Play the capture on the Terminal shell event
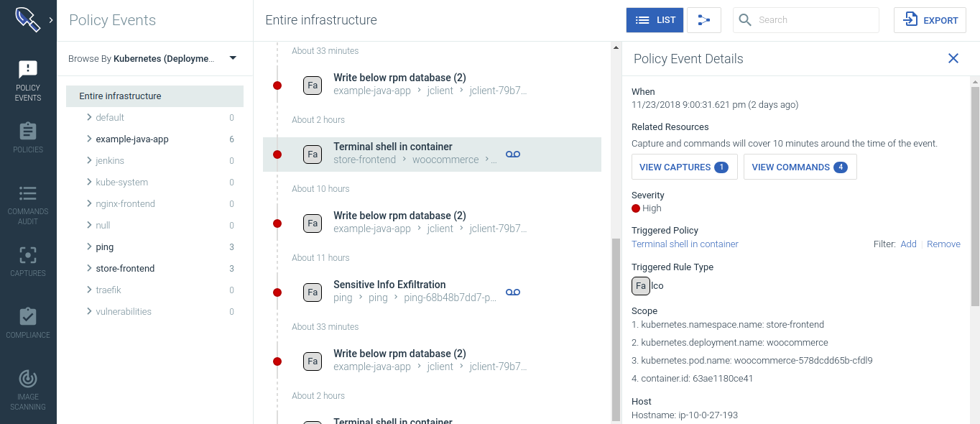This screenshot has width=980, height=424. pos(513,154)
